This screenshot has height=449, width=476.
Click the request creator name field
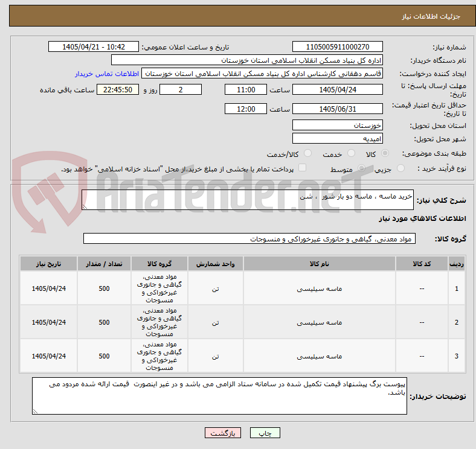click(x=262, y=74)
